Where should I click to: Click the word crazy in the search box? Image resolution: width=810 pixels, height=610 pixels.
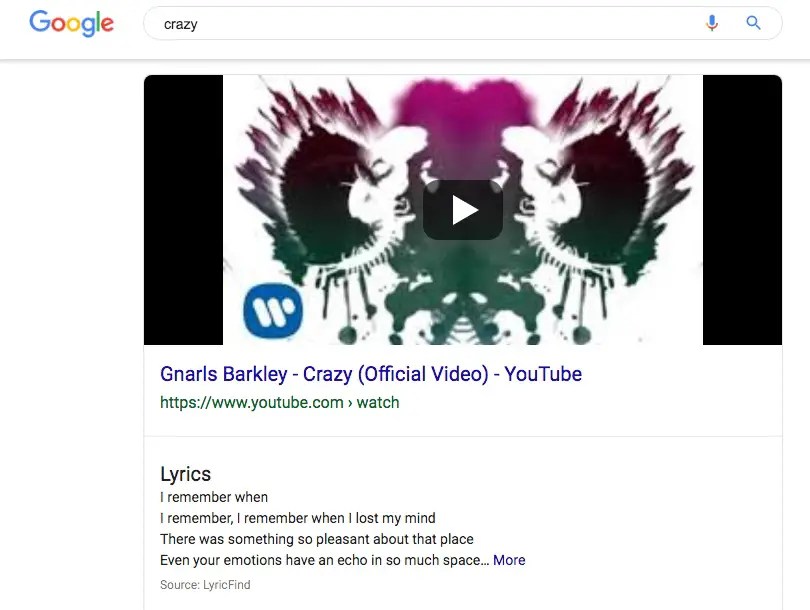[180, 24]
